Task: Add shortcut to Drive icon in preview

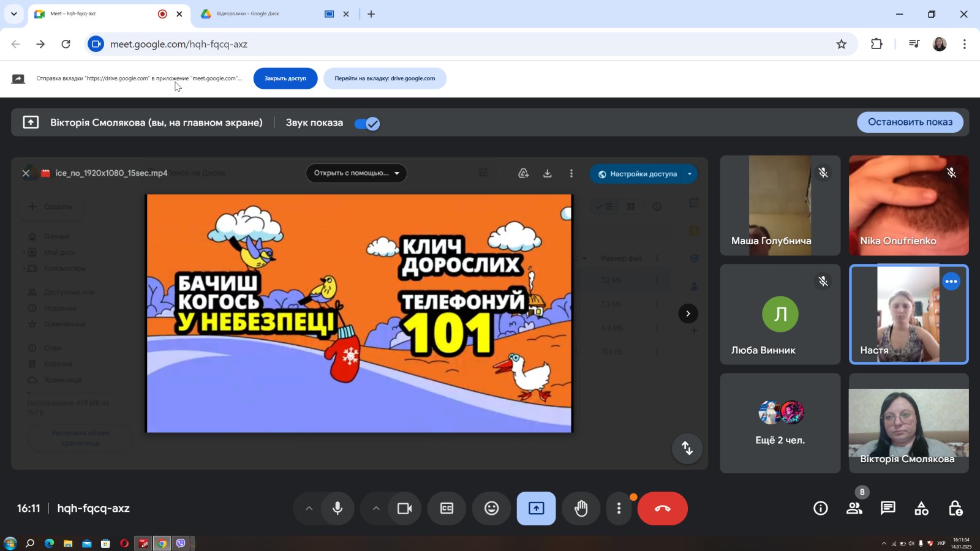Action: (523, 173)
